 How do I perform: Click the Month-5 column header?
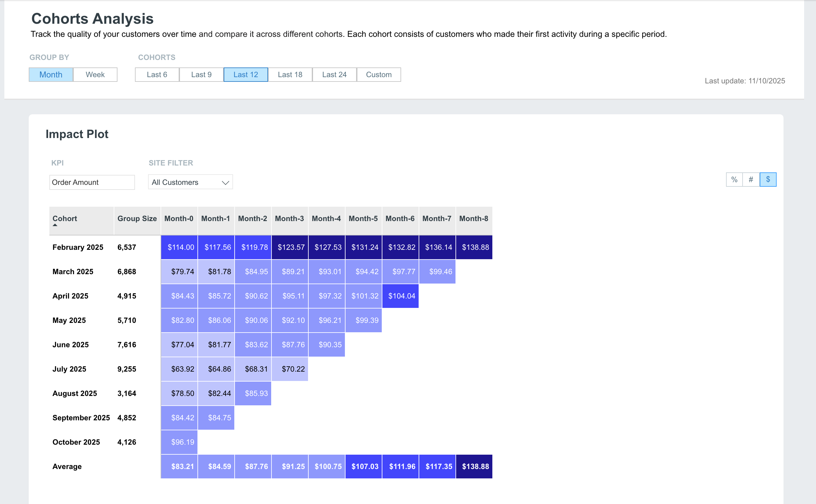pyautogui.click(x=363, y=221)
